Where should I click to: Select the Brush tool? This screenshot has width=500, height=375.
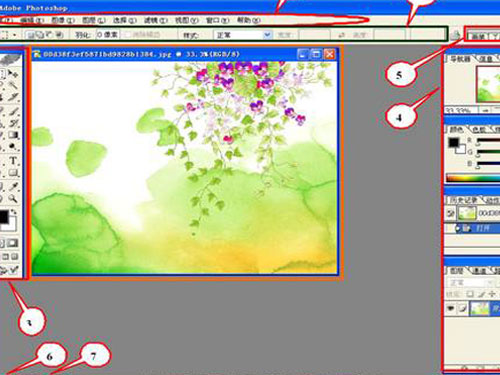tap(13, 111)
